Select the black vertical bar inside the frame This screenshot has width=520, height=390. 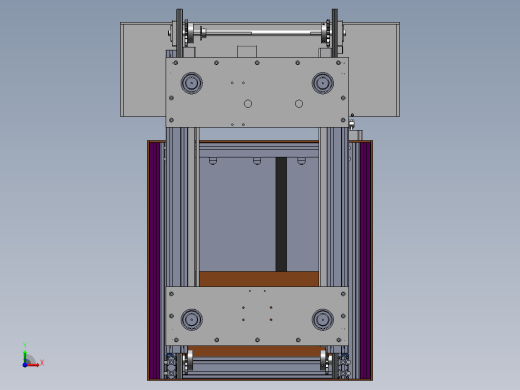pos(281,214)
